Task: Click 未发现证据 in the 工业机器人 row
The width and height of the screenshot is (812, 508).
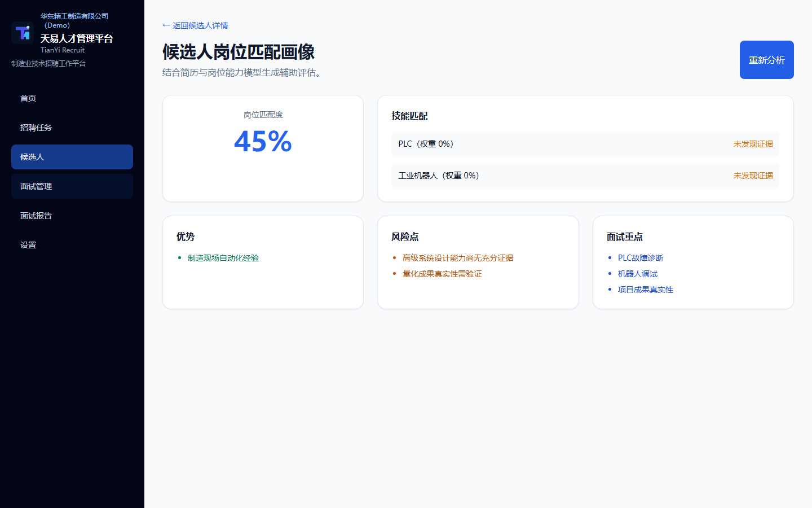Action: [753, 176]
